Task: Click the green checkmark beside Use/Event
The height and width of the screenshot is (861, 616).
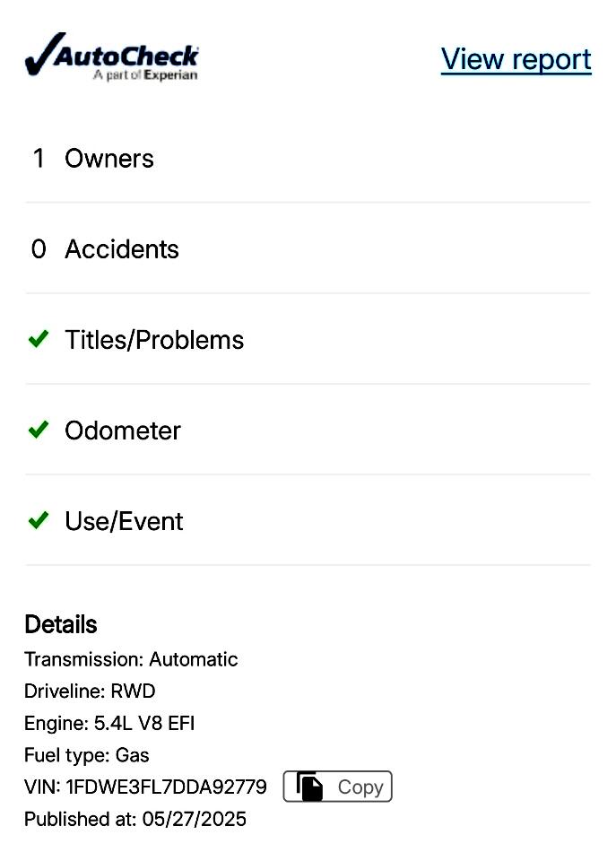Action: [39, 520]
